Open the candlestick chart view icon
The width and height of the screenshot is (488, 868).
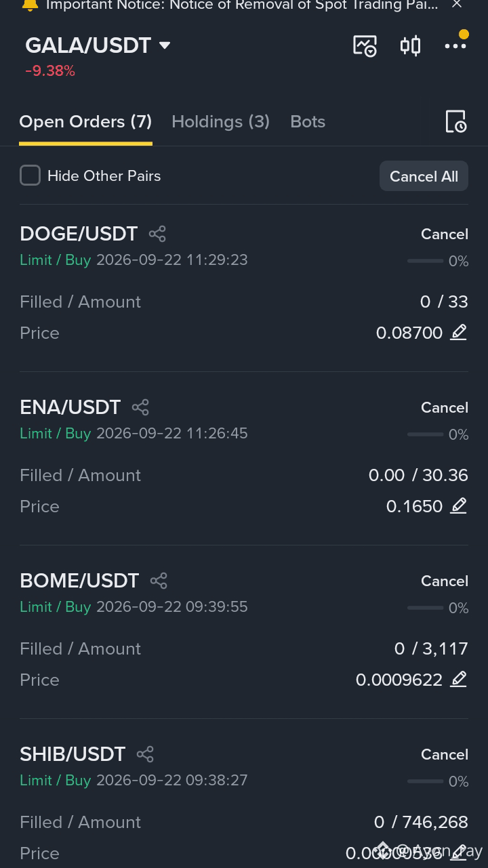pyautogui.click(x=410, y=46)
